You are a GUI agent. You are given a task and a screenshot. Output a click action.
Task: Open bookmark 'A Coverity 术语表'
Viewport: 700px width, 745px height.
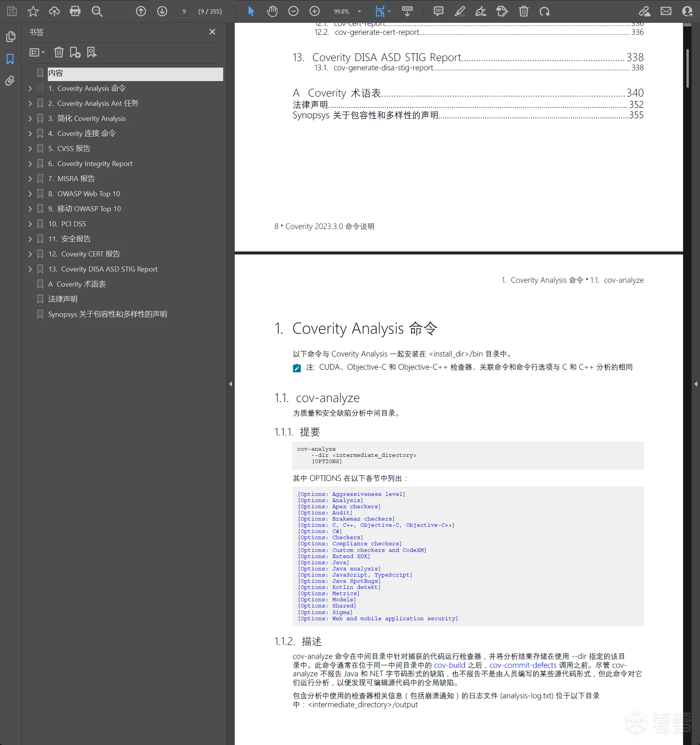coord(77,284)
